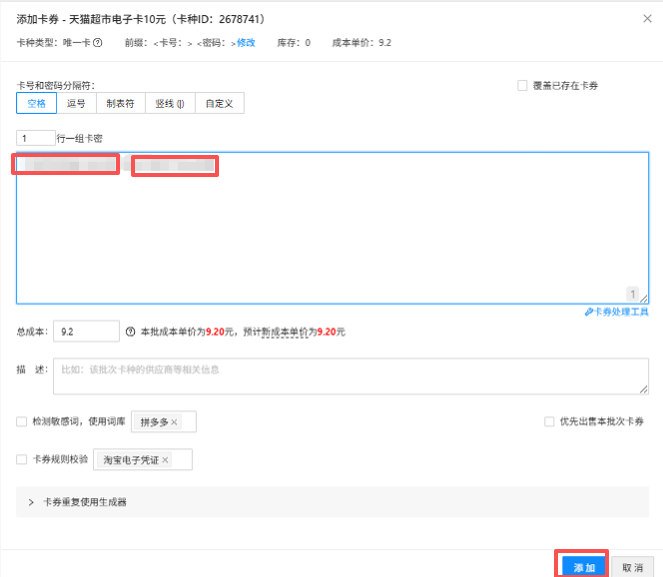The height and width of the screenshot is (577, 663).
Task: Click into the 总成本 input field
Action: [x=87, y=331]
